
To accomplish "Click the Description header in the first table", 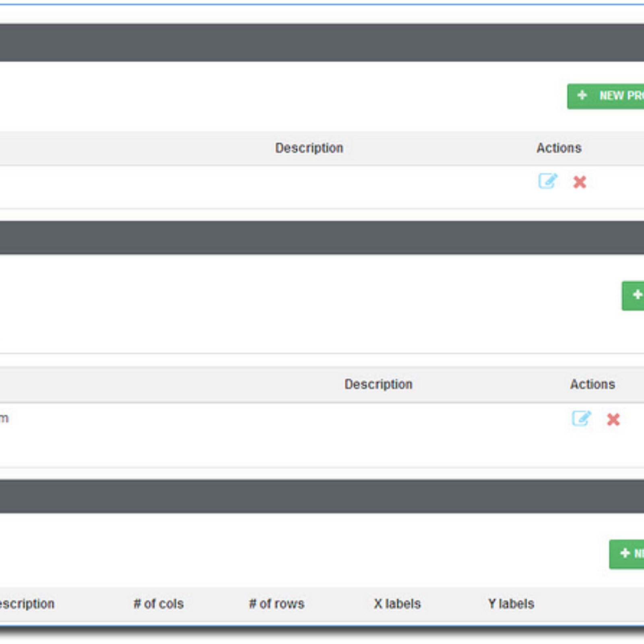I will 309,148.
